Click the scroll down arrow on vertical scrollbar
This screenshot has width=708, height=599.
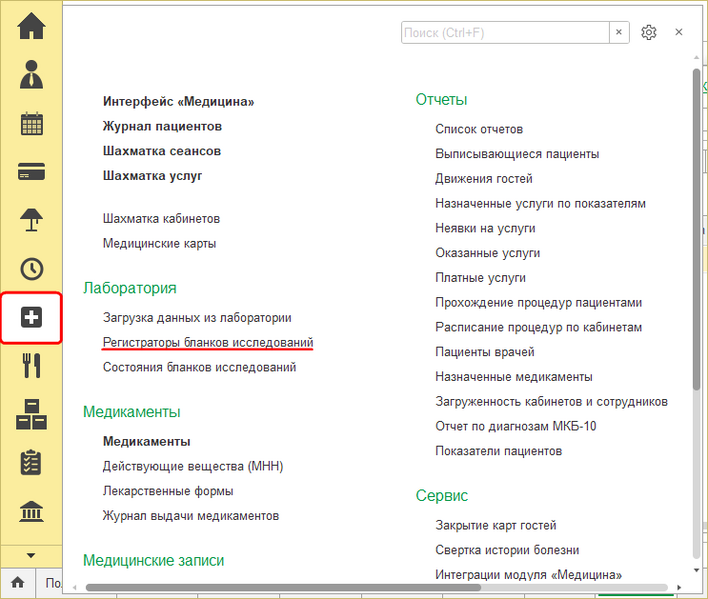pos(696,570)
